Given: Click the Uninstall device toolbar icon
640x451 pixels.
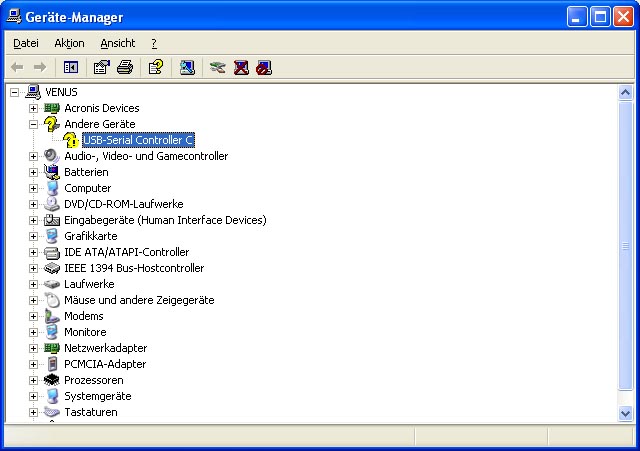Looking at the screenshot, I should [241, 67].
